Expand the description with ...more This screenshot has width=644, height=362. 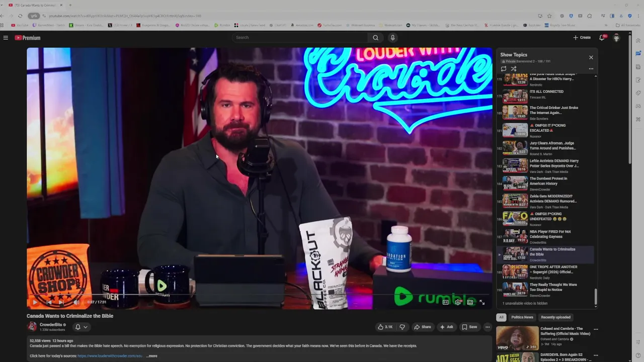[x=151, y=356]
